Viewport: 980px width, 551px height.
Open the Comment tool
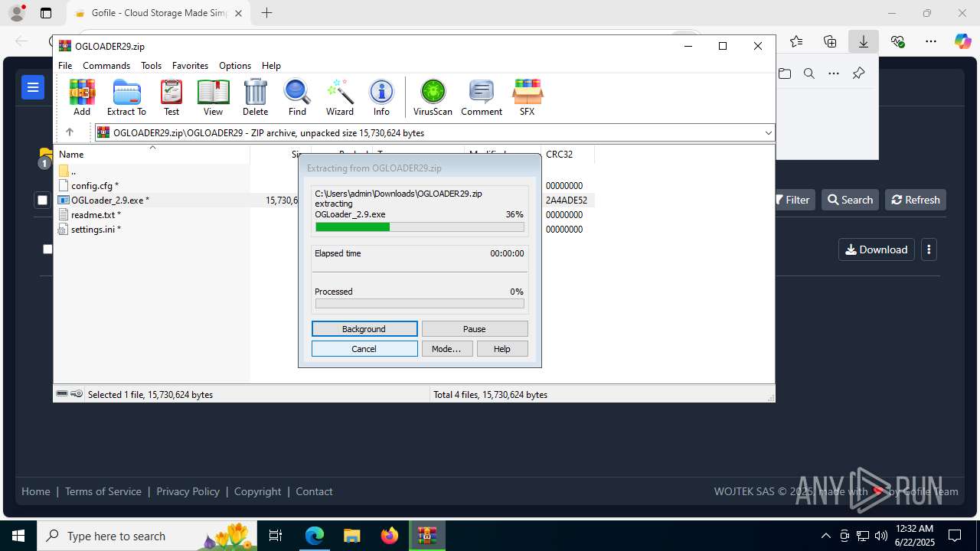click(482, 97)
